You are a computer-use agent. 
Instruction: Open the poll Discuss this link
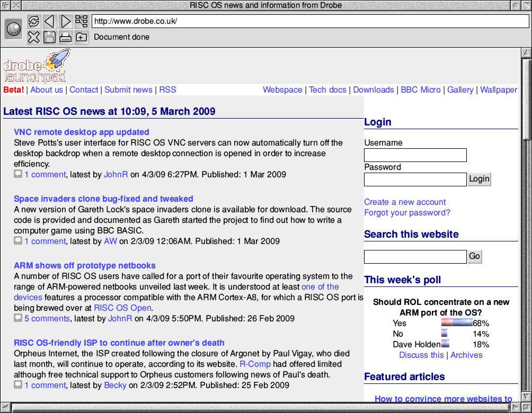(x=421, y=355)
